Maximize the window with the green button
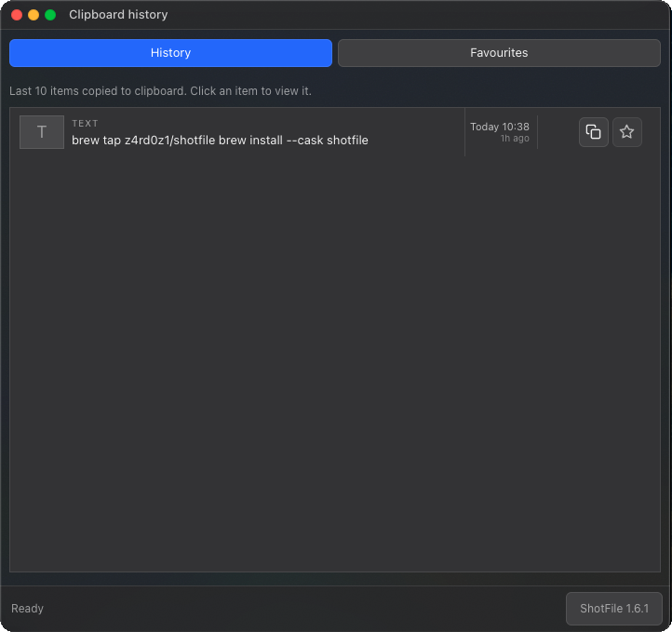Viewport: 672px width, 632px height. pos(50,15)
